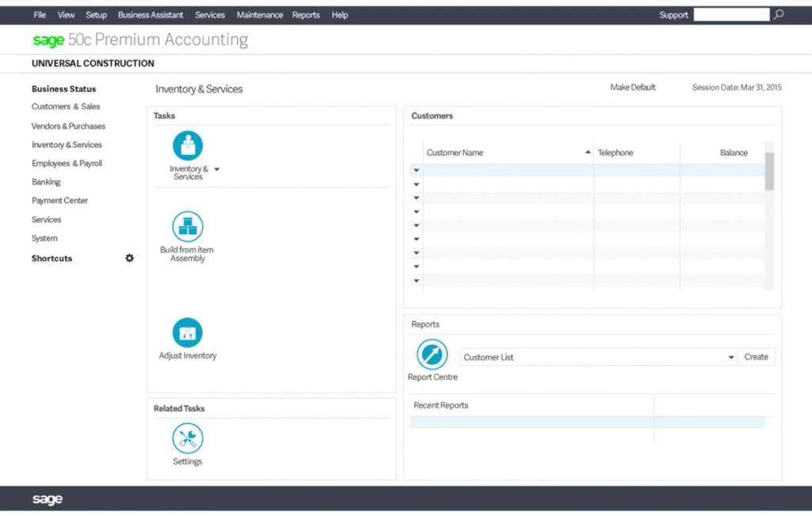This screenshot has height=516, width=812.
Task: Open the File menu
Action: pos(40,15)
